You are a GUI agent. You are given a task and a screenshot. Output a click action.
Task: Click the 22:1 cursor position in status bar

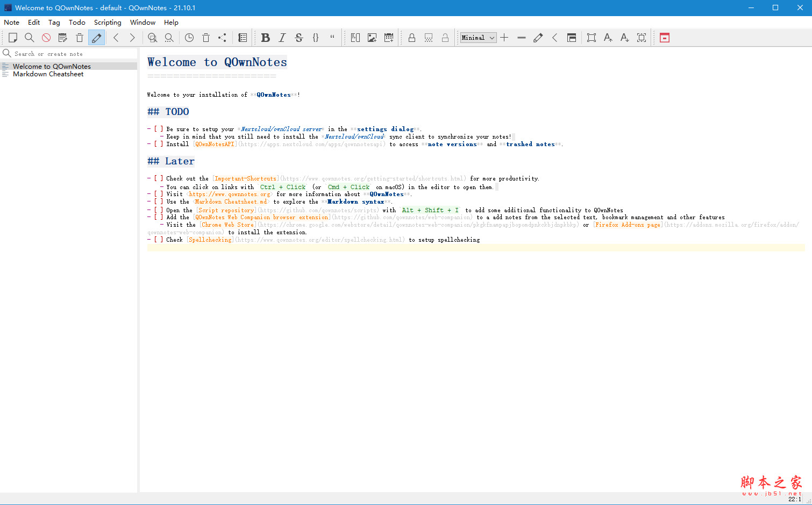[x=795, y=499]
